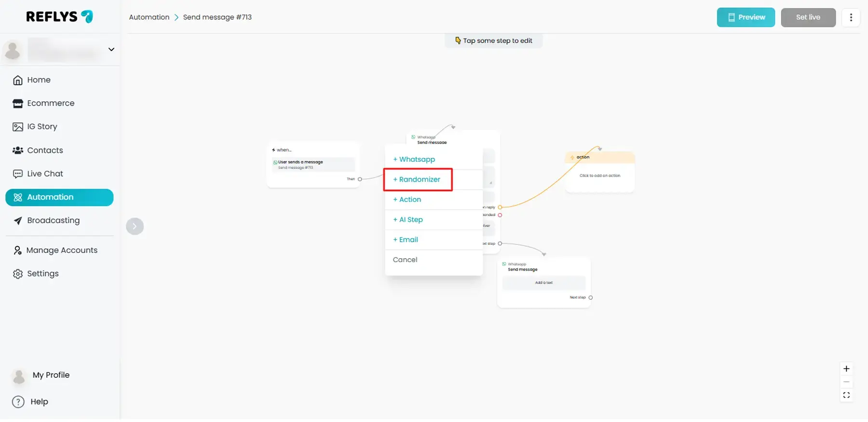Open the three-dot more options menu
This screenshot has width=868, height=422.
(851, 17)
